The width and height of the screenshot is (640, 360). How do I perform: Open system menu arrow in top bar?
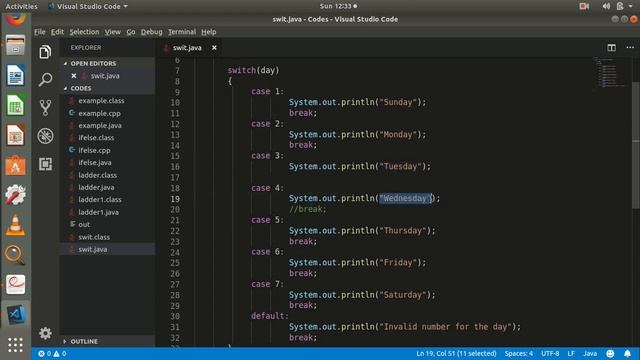point(631,6)
